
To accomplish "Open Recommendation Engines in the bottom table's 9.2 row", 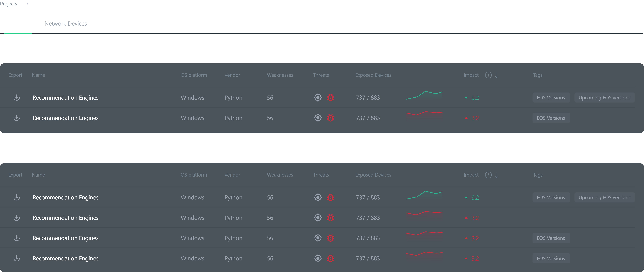I will pos(66,198).
